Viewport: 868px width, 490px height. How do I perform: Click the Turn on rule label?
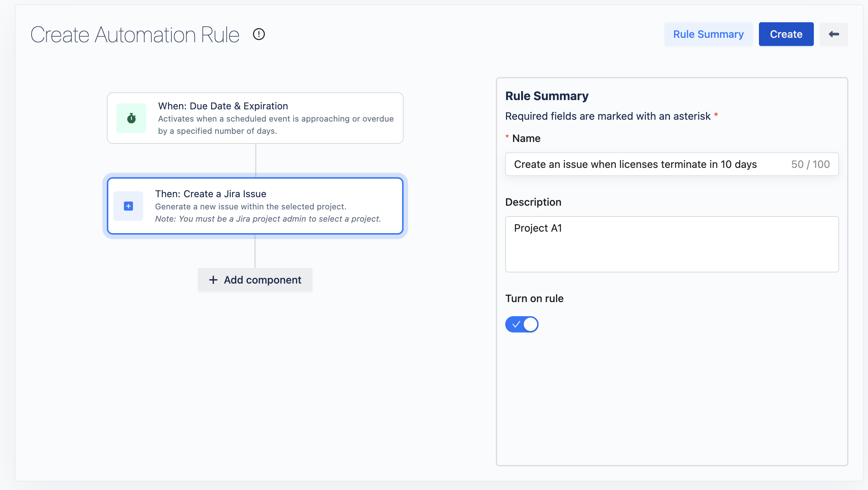534,298
